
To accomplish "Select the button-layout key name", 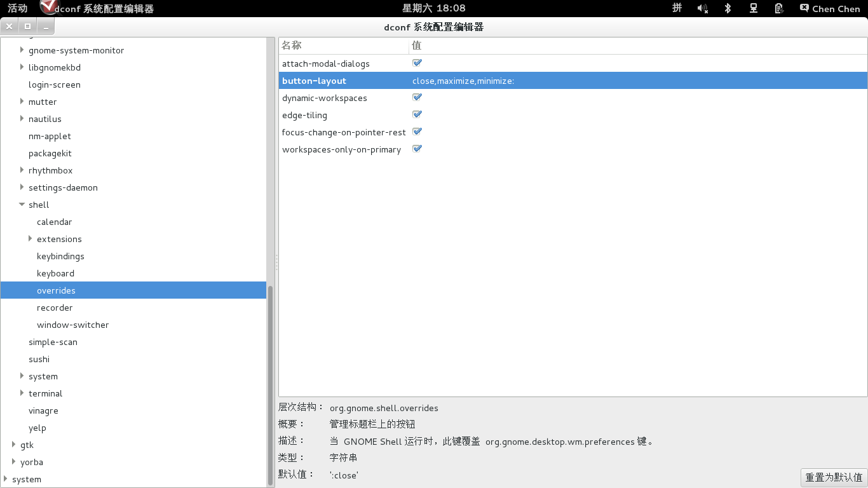I will click(x=314, y=81).
